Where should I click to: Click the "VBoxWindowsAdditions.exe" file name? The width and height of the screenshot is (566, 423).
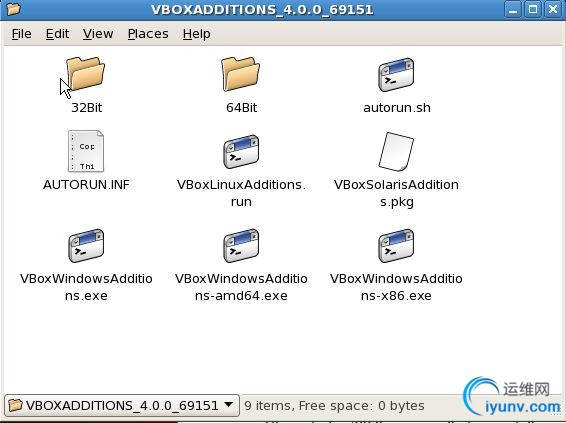[86, 287]
